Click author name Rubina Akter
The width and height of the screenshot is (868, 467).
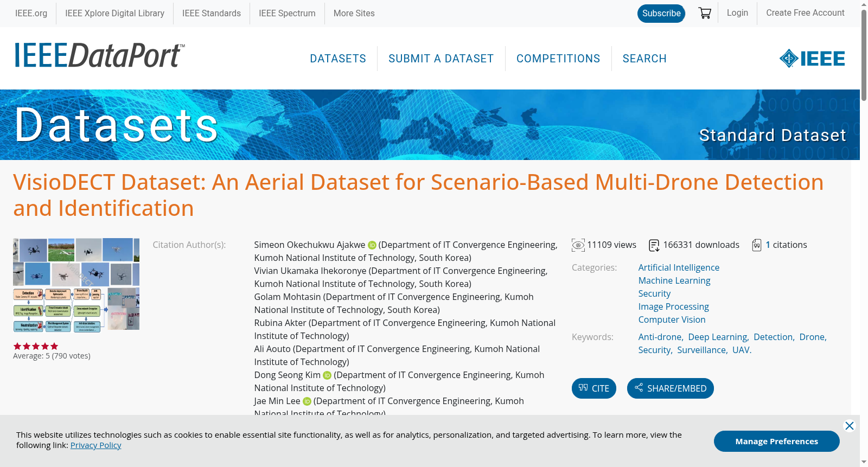(280, 323)
